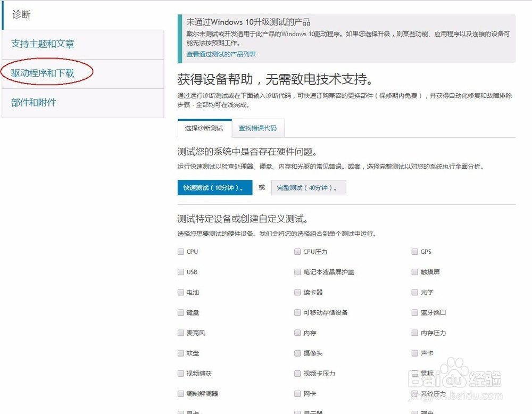Check the 可移动存储设备 option

[x=297, y=312]
